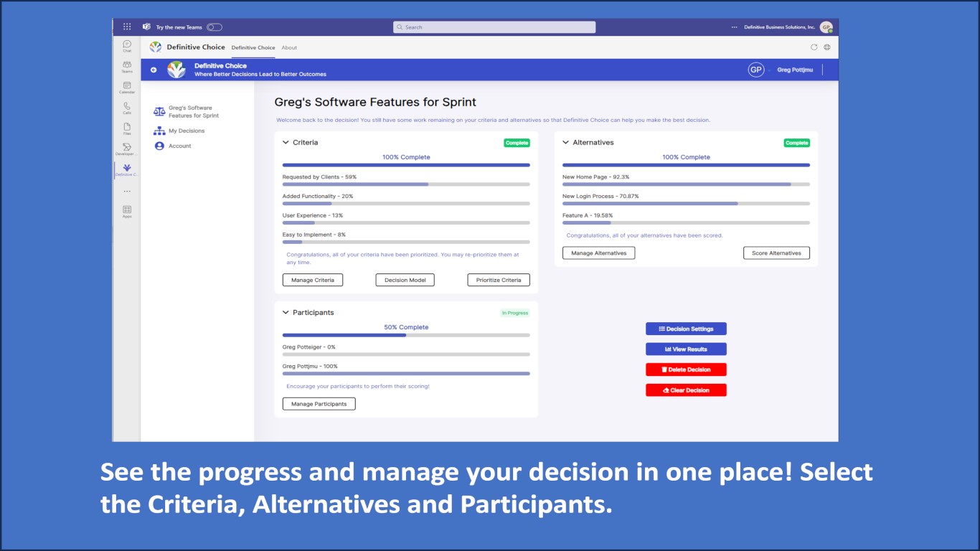This screenshot has height=551, width=980.
Task: Switch to the About tab
Action: 289,47
